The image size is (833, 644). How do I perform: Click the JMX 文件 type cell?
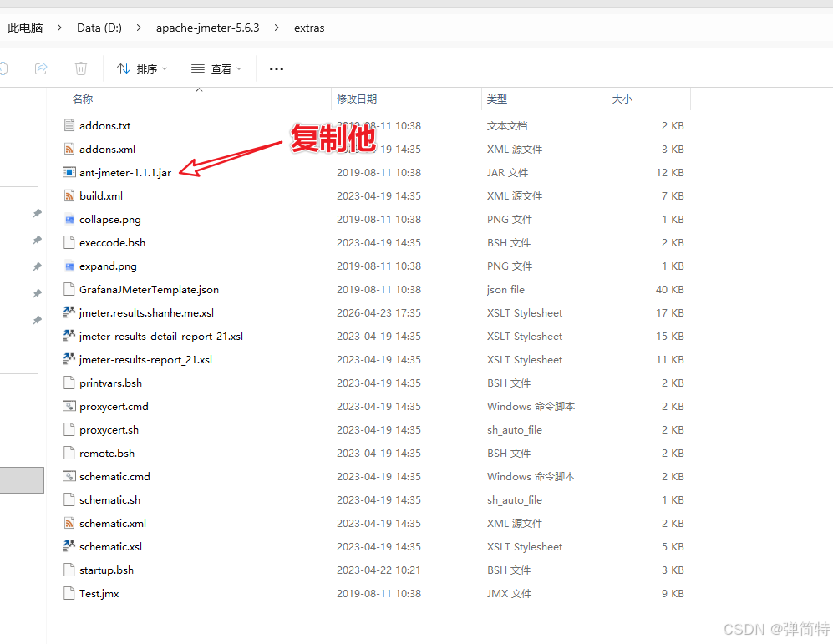[x=509, y=593]
